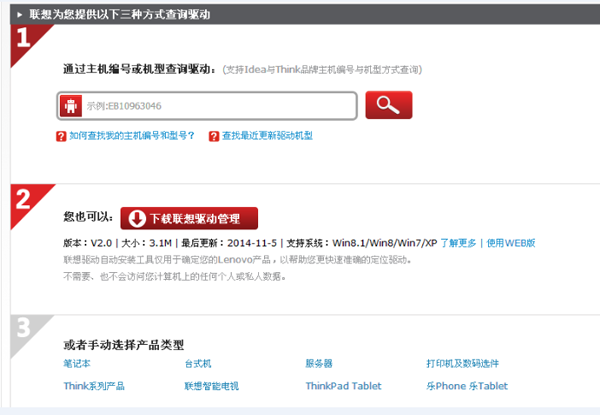The width and height of the screenshot is (600, 415).
Task: Click the download arrow icon on the red button
Action: pos(135,218)
